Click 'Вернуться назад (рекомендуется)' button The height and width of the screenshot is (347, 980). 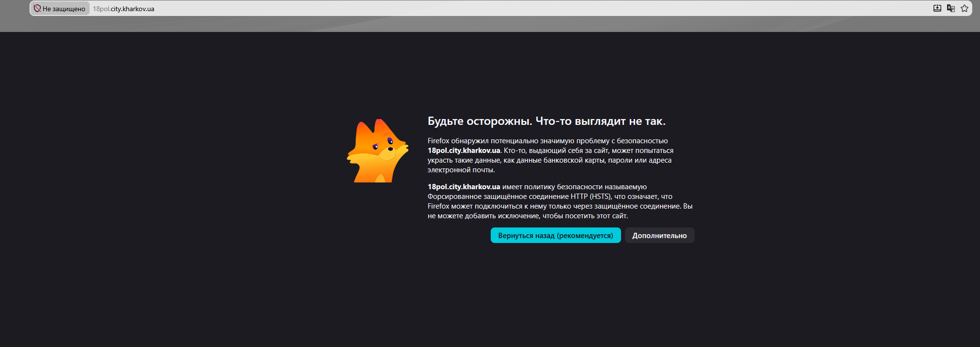556,235
